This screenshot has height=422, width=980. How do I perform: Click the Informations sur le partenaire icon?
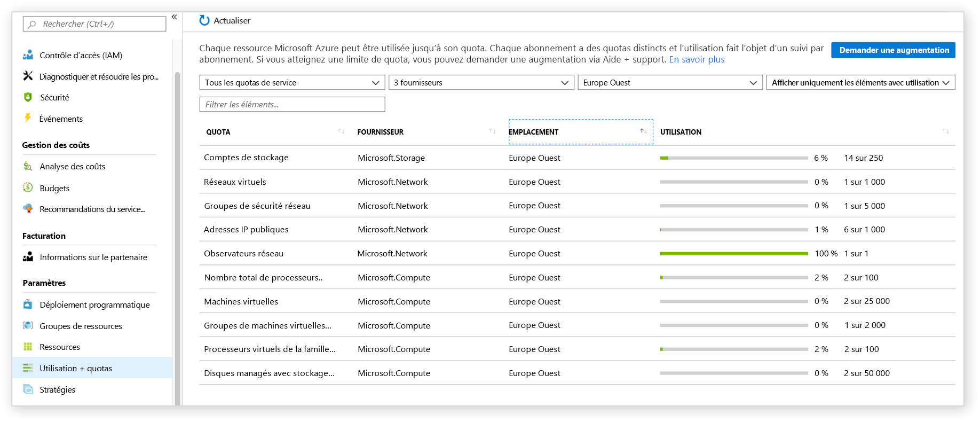[28, 257]
